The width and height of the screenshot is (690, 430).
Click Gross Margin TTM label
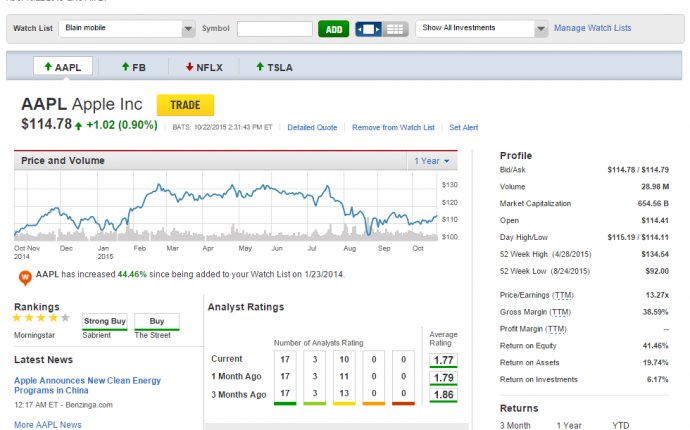coord(535,312)
